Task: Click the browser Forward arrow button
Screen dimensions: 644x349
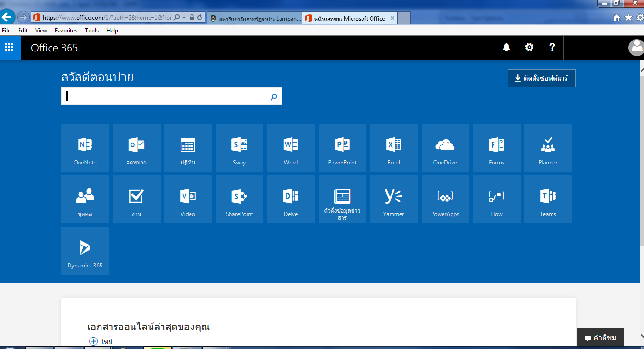Action: click(x=22, y=17)
